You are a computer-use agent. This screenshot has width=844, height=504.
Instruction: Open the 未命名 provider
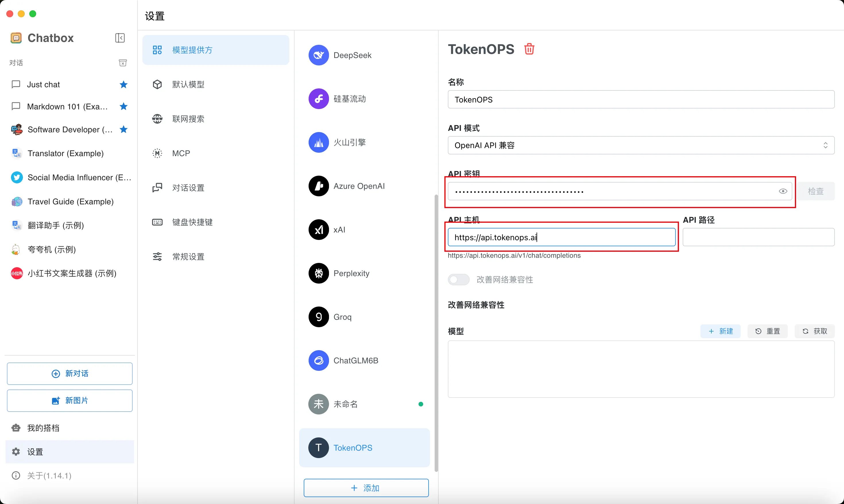[364, 404]
